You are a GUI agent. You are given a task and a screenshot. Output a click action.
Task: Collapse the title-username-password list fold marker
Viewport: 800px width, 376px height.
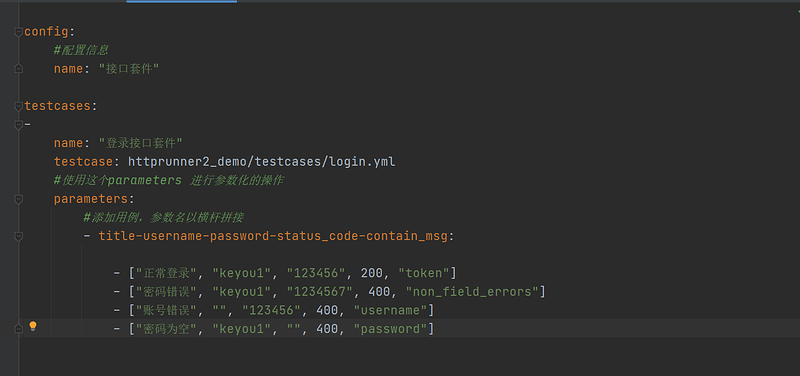[19, 236]
